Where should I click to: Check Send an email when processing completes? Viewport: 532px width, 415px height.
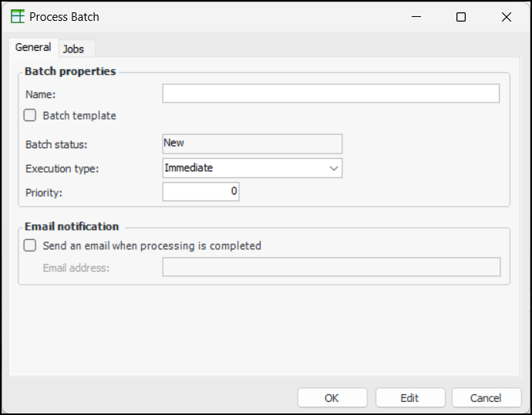pyautogui.click(x=30, y=246)
